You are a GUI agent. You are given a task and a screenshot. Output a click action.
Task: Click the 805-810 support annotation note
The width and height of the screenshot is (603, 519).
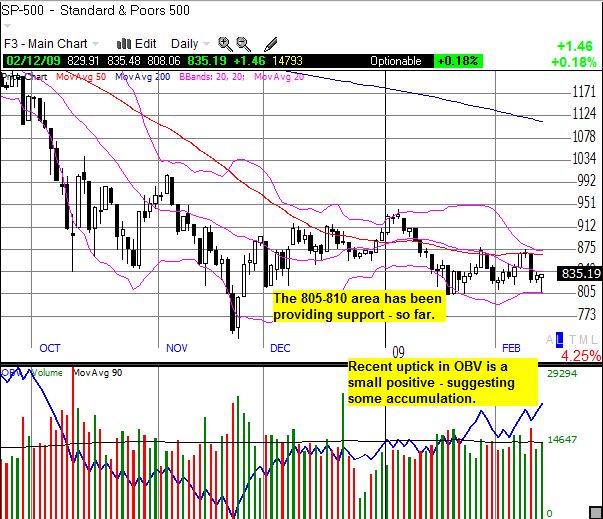[x=359, y=306]
